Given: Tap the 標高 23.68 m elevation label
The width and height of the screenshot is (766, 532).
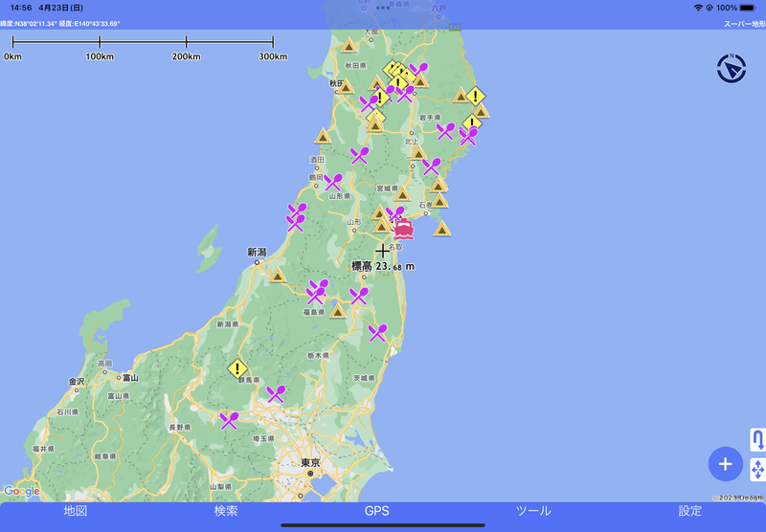Looking at the screenshot, I should coord(383,267).
